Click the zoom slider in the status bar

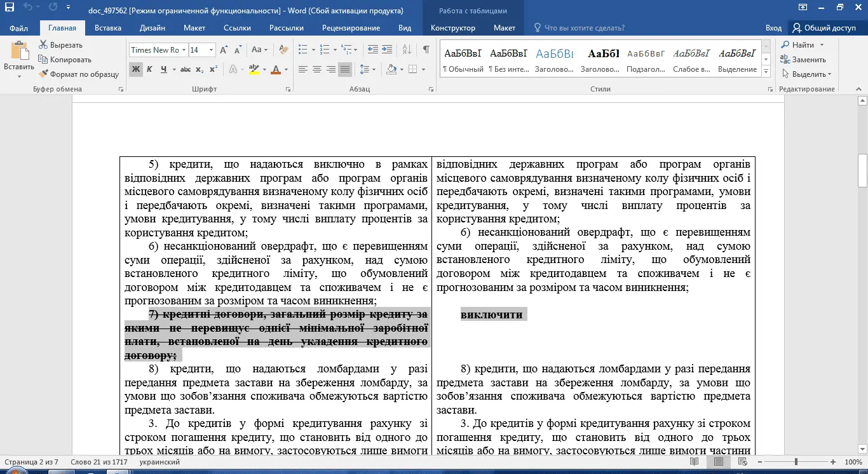click(x=796, y=462)
